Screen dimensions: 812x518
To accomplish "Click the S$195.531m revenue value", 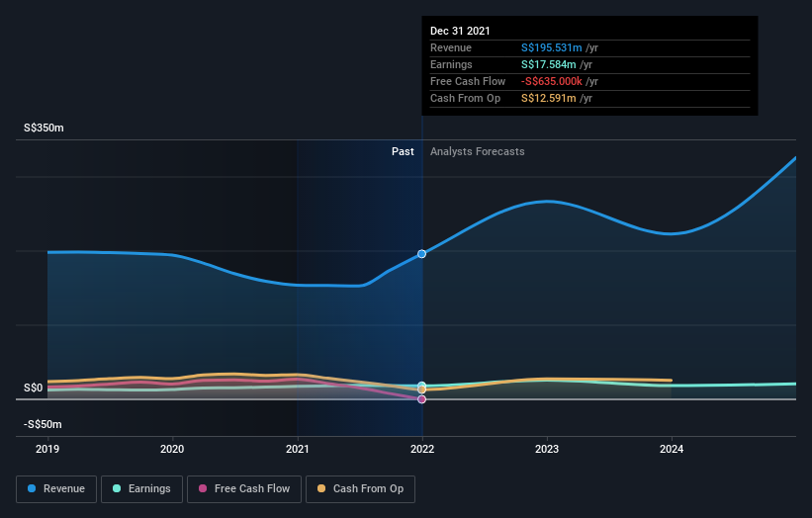I will coord(552,47).
